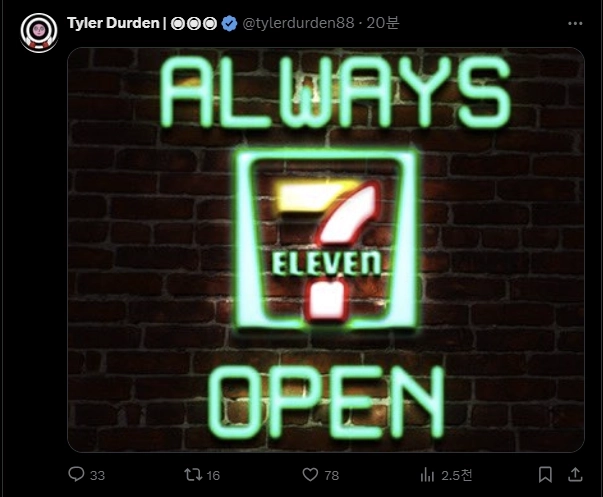The height and width of the screenshot is (497, 603).
Task: Click the blue verified badge
Action: click(230, 23)
